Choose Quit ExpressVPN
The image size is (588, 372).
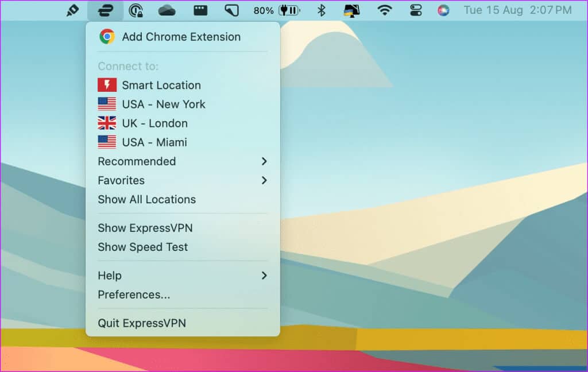142,323
